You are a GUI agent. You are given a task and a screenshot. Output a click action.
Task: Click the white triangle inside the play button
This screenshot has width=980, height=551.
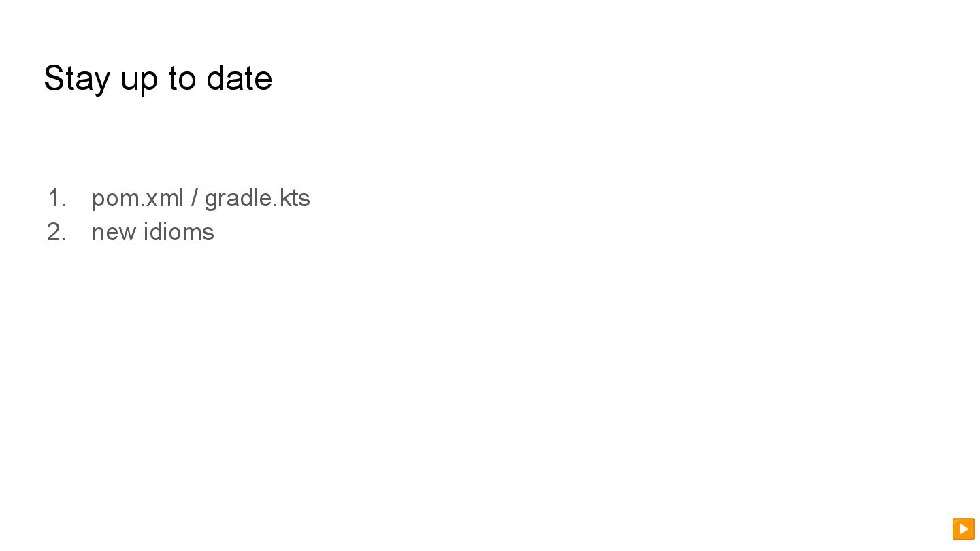coord(964,529)
